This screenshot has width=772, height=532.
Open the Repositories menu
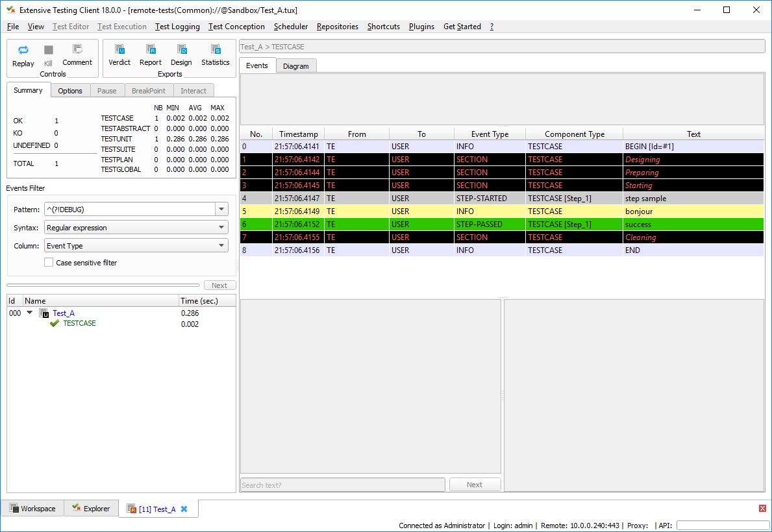click(x=338, y=27)
